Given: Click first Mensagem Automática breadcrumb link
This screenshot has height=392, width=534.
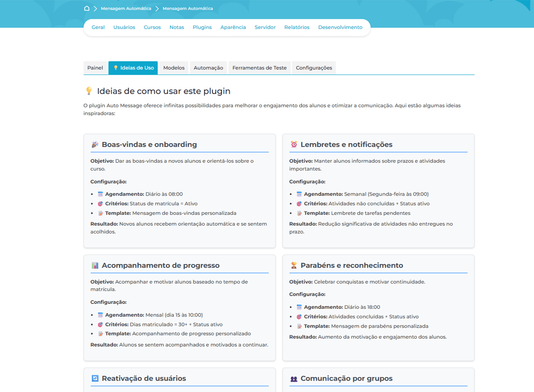Looking at the screenshot, I should pos(126,8).
